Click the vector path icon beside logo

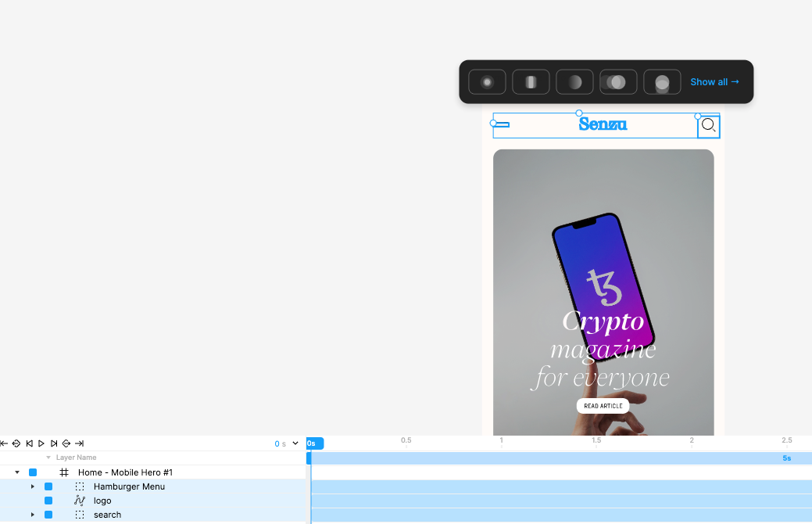(80, 501)
